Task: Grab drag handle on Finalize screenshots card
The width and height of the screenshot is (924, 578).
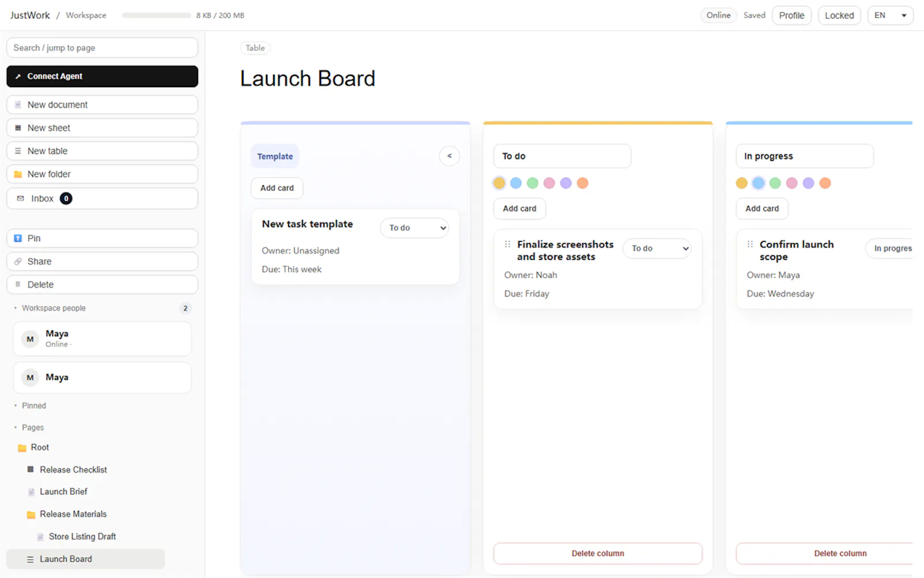Action: [x=508, y=244]
